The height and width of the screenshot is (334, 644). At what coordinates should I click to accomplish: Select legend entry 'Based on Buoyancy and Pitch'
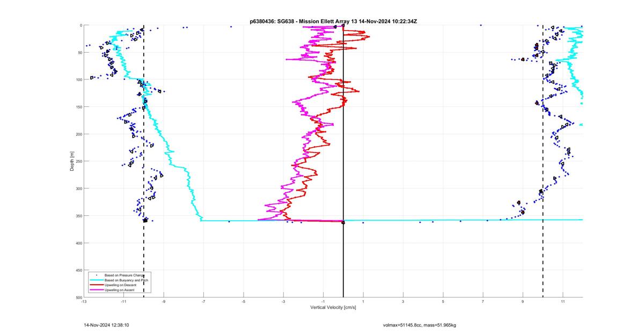click(x=126, y=280)
